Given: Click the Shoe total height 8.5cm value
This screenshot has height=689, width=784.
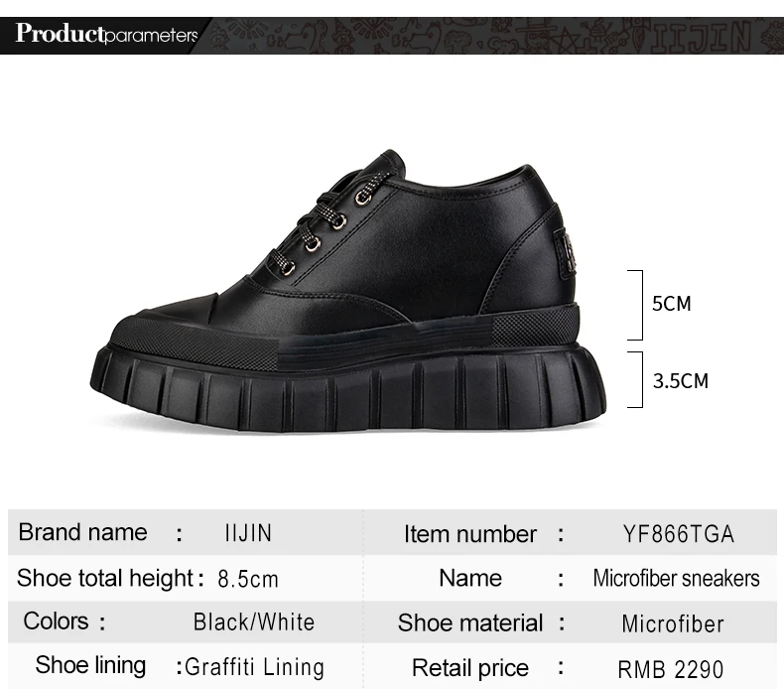Looking at the screenshot, I should pyautogui.click(x=248, y=579).
